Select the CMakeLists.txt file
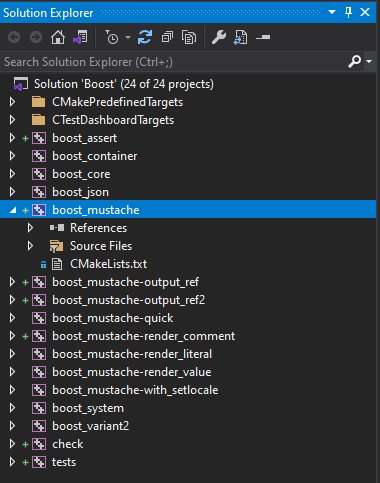 tap(108, 264)
